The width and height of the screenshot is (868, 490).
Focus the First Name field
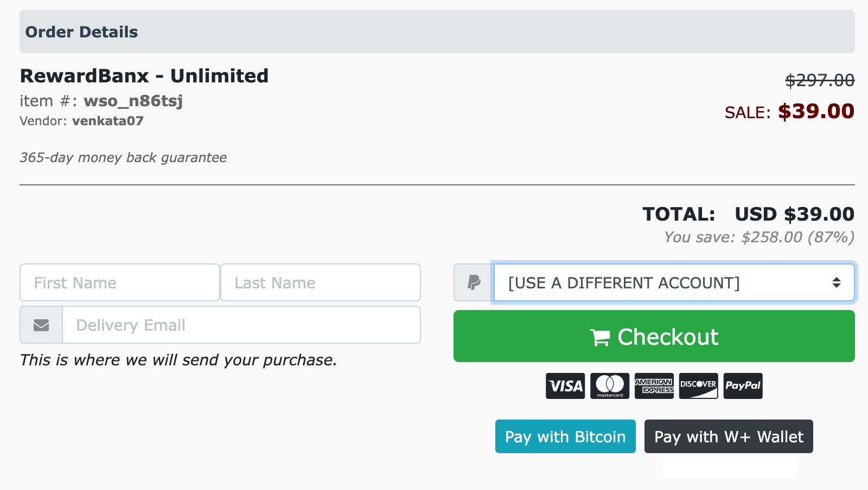coord(120,282)
